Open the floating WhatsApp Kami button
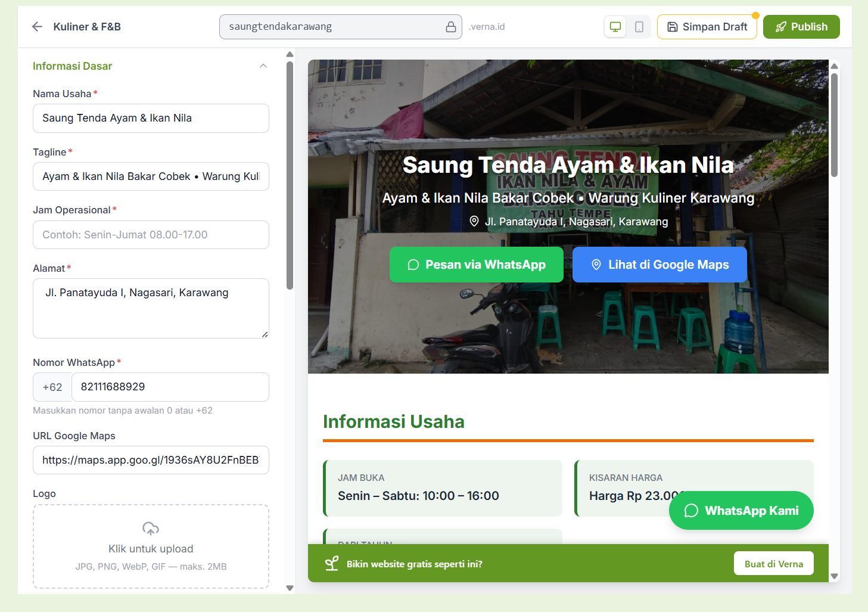 [741, 511]
